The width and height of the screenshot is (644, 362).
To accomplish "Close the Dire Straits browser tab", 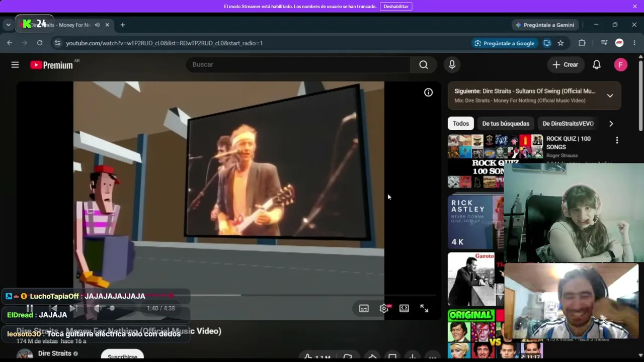I will (107, 25).
